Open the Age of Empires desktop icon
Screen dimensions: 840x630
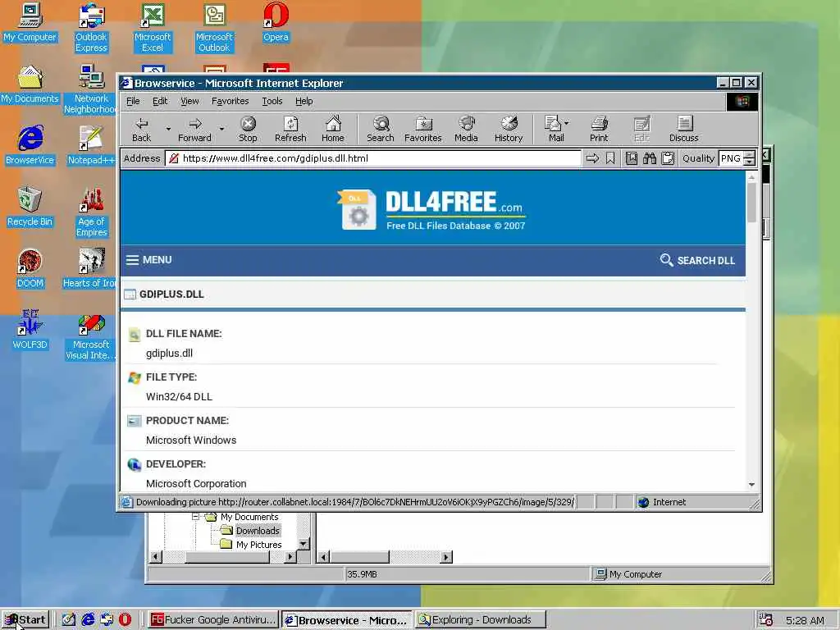pos(91,212)
